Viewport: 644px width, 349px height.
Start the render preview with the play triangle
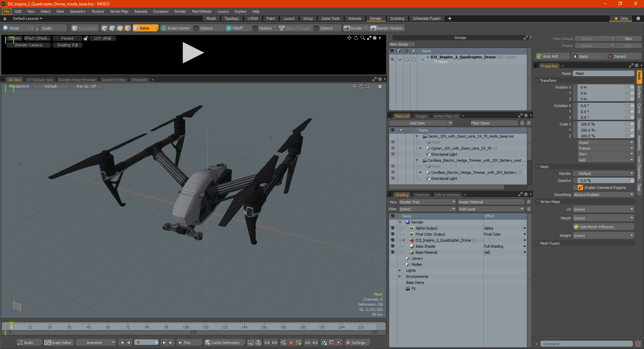[x=193, y=53]
